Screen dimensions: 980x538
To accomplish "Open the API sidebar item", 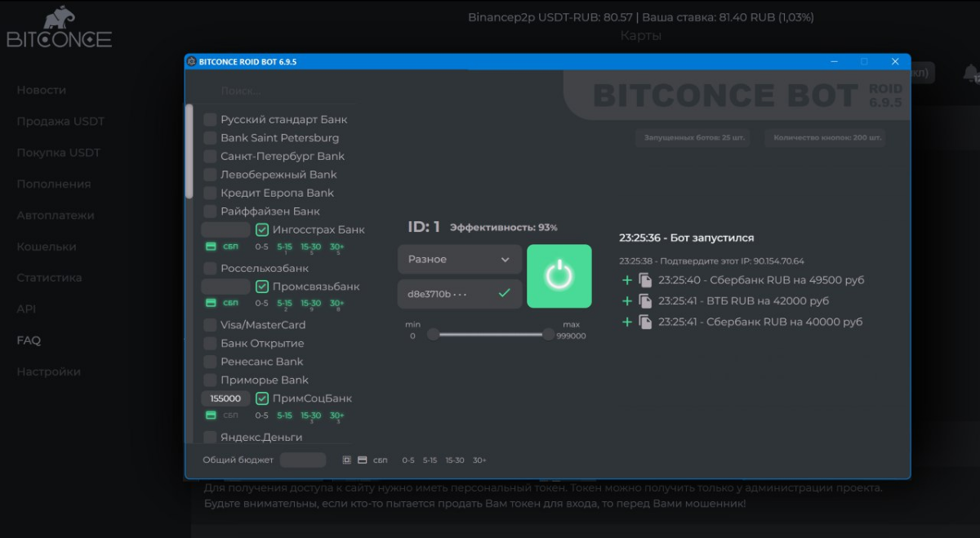I will [x=26, y=309].
